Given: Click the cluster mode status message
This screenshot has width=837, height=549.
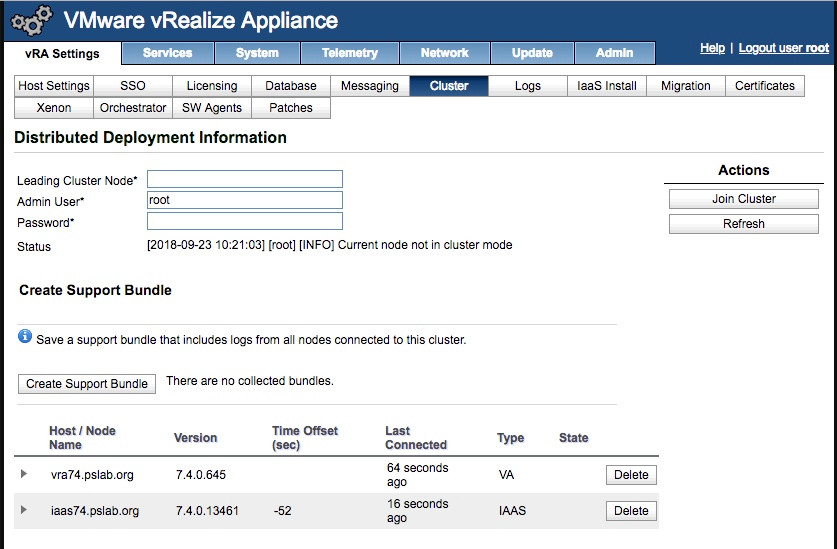Looking at the screenshot, I should click(x=330, y=245).
